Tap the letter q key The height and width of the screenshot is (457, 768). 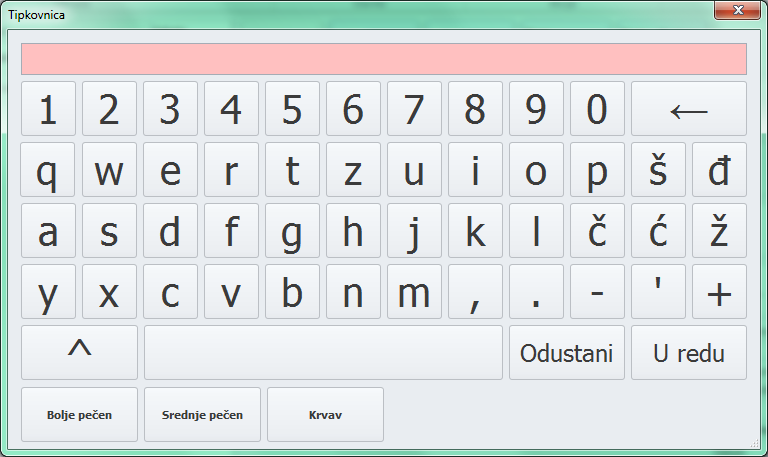48,169
